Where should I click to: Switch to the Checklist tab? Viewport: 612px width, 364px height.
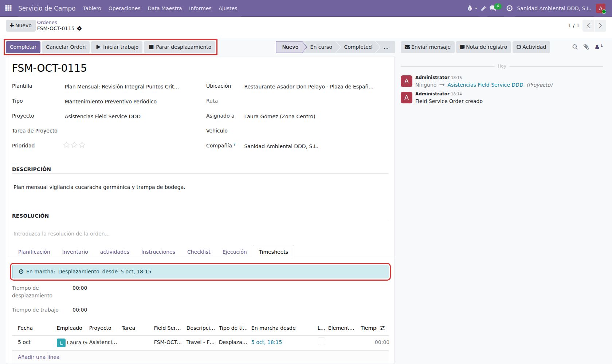click(199, 252)
